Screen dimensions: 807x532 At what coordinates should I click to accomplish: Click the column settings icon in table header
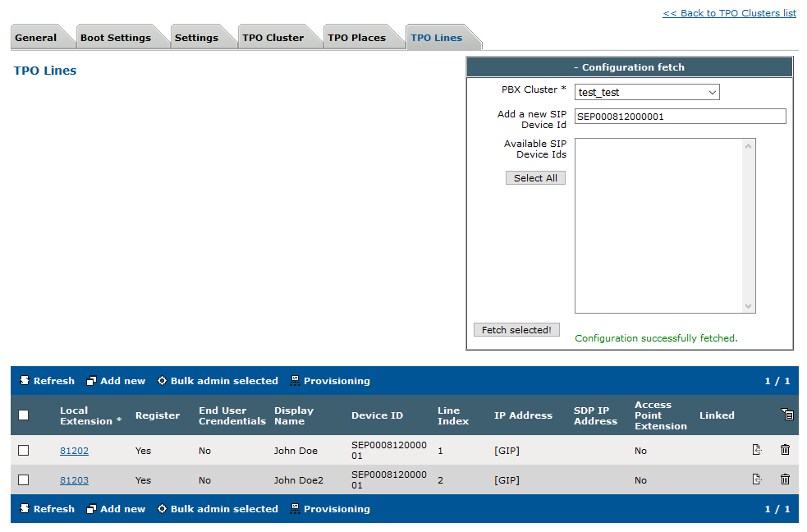coord(786,415)
